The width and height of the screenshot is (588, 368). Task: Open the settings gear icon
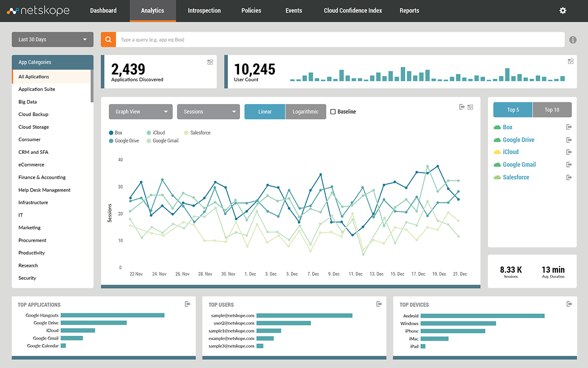(563, 10)
